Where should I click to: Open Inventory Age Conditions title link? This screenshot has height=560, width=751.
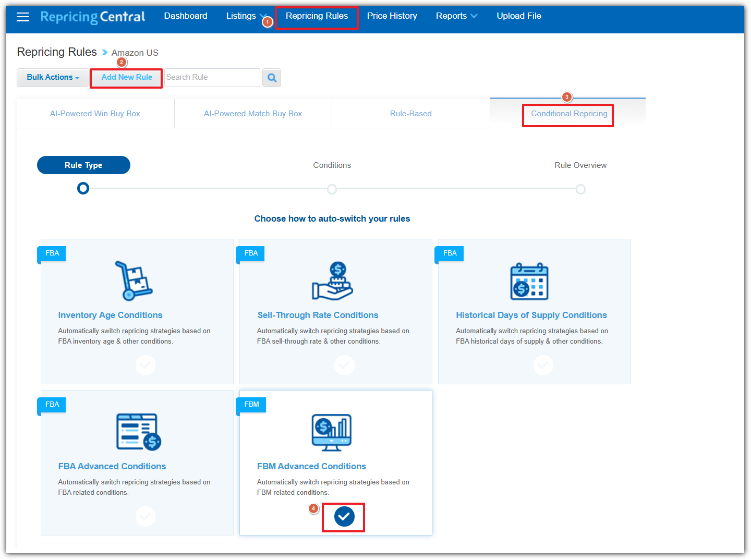pyautogui.click(x=110, y=315)
